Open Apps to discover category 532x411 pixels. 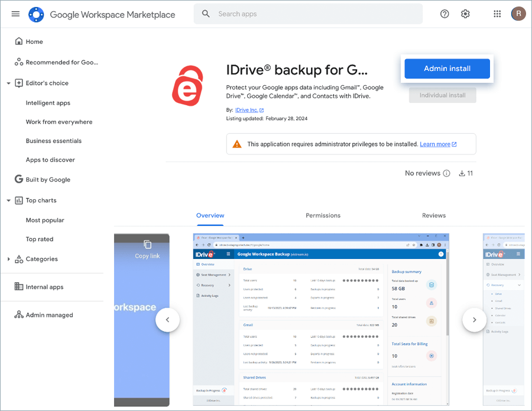50,160
